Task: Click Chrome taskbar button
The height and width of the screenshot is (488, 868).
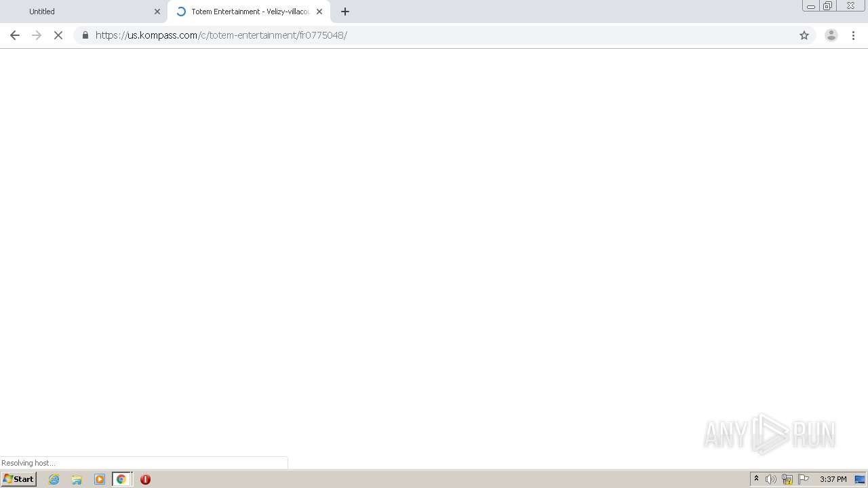Action: 121,479
